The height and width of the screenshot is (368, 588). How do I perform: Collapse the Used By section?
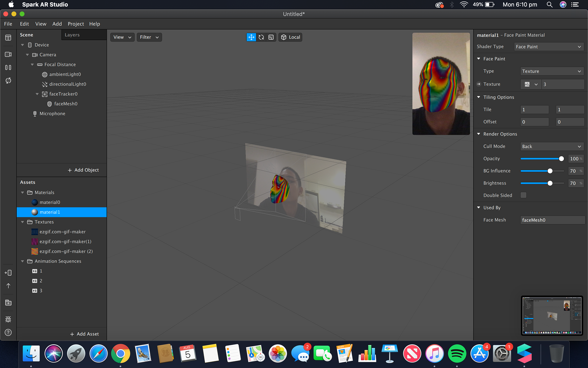click(479, 207)
